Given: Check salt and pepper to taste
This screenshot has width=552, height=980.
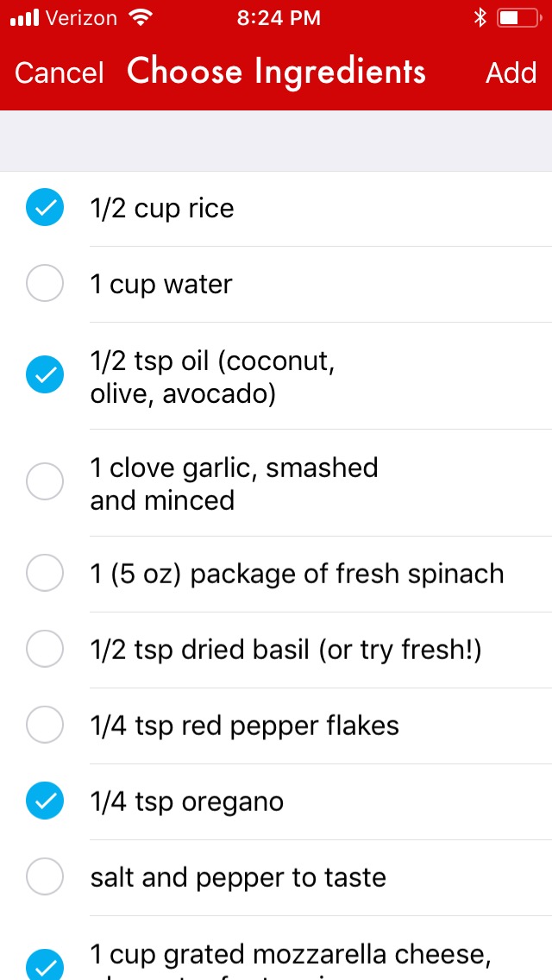Looking at the screenshot, I should pos(45,877).
